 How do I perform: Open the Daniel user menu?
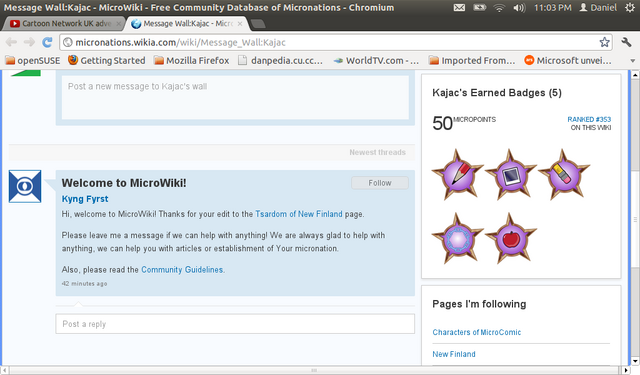click(598, 7)
